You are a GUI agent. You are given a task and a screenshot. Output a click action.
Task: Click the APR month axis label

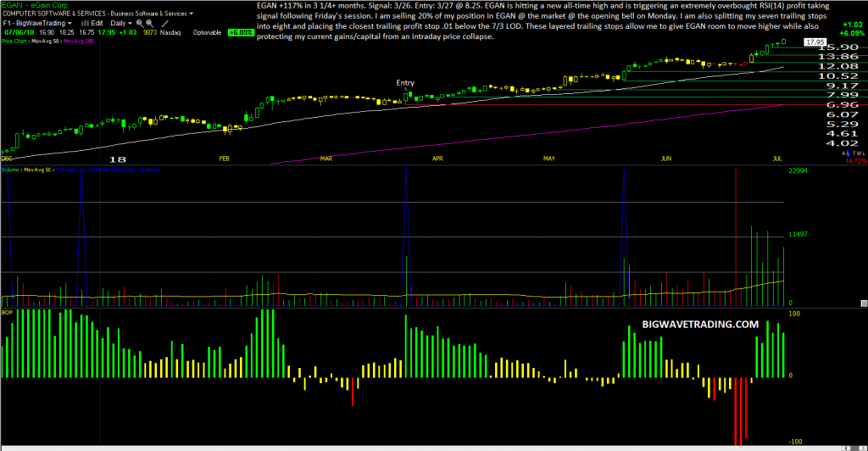click(x=437, y=159)
